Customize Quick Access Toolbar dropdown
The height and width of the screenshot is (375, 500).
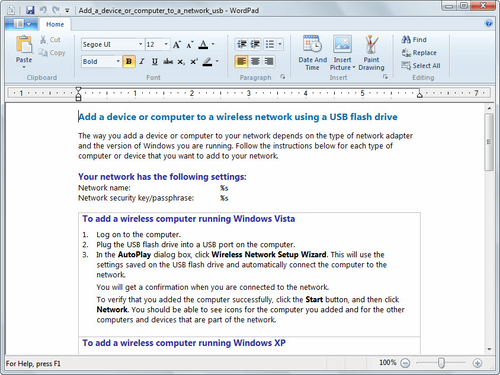coord(67,11)
